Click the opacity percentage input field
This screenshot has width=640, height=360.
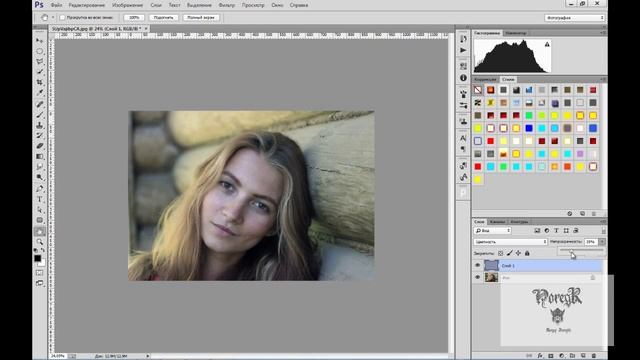(x=590, y=242)
